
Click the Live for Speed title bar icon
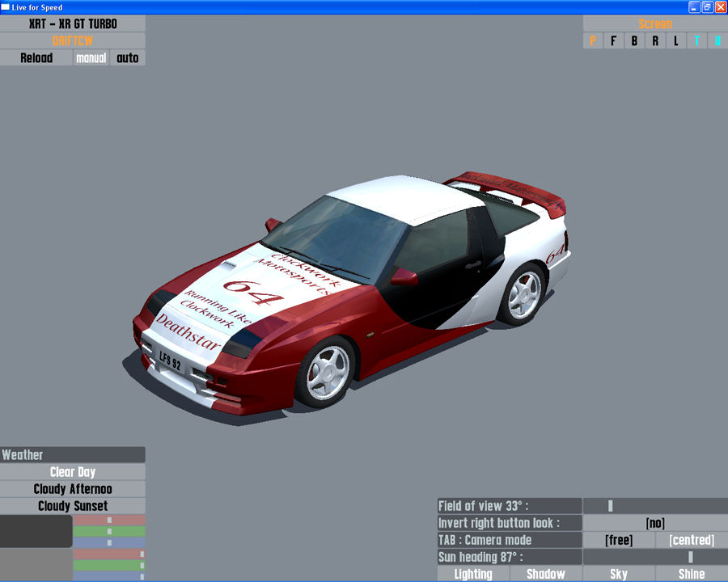(x=5, y=7)
